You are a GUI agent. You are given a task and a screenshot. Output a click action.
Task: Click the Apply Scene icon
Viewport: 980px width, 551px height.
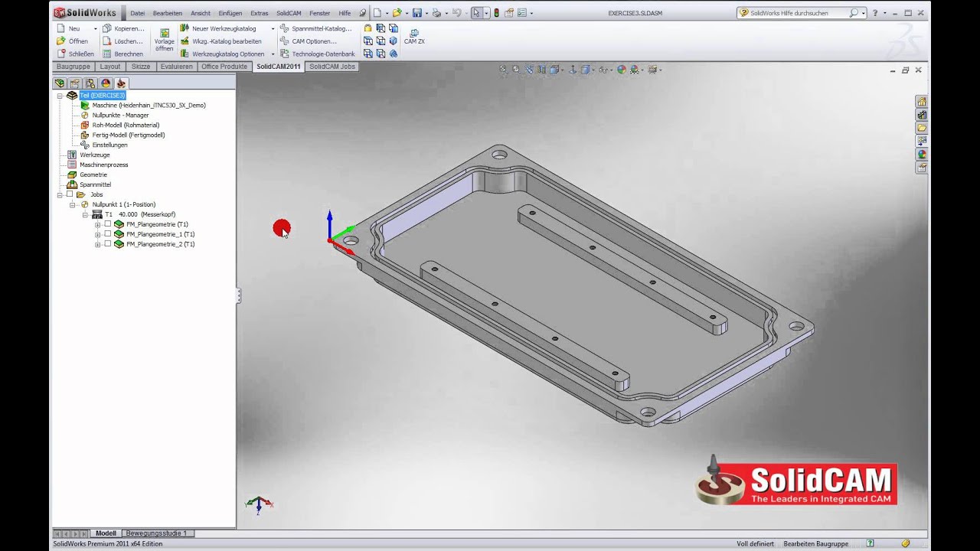(x=636, y=70)
